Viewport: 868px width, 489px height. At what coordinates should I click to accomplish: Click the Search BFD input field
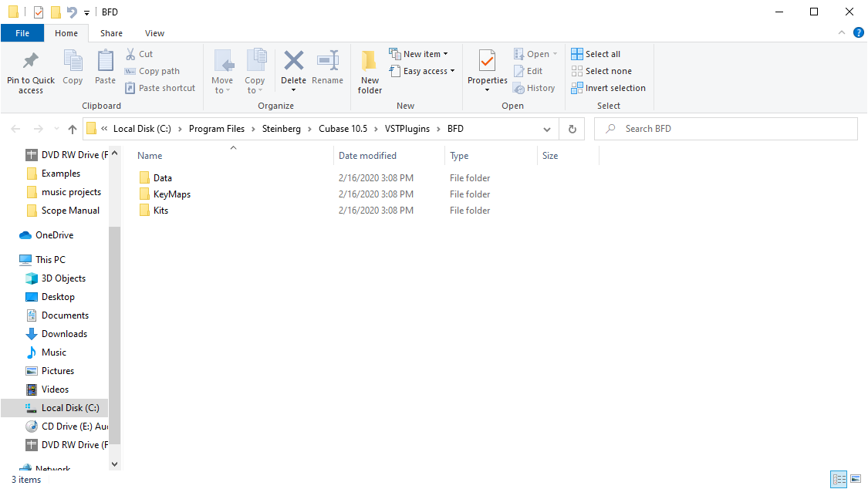point(726,129)
